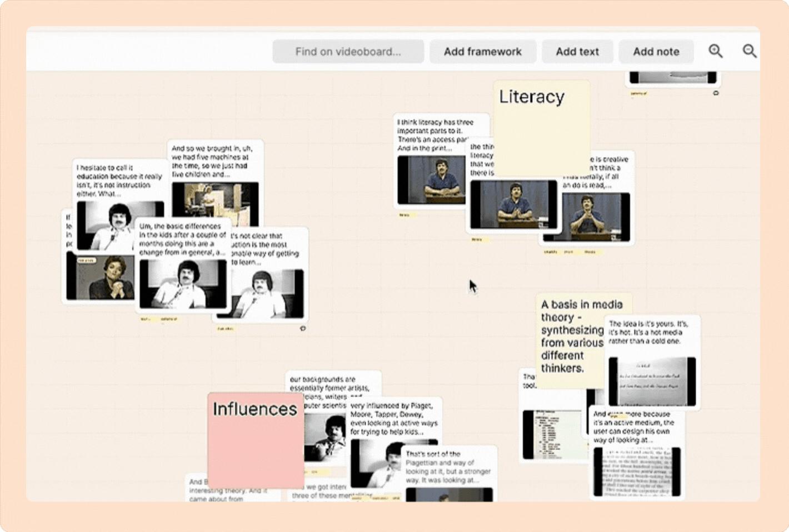Open the comment icon under the Add note button

(x=716, y=93)
